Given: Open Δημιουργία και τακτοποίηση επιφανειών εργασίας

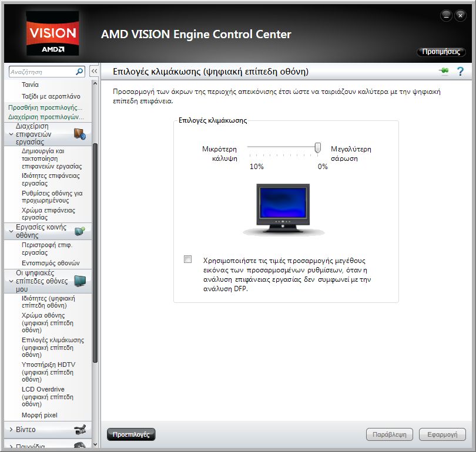Looking at the screenshot, I should coord(52,158).
